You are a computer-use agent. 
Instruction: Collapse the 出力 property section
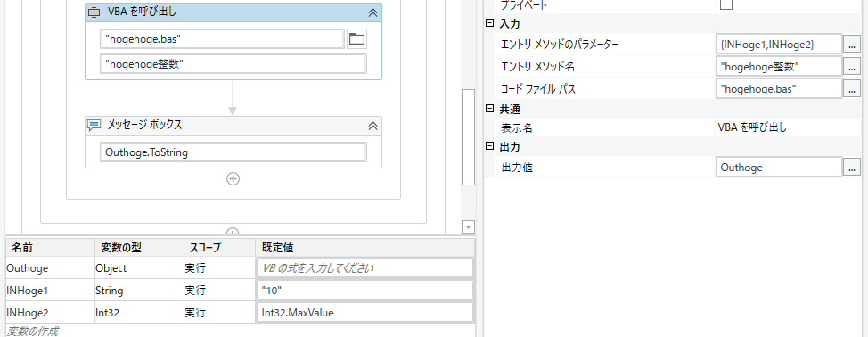coord(489,146)
